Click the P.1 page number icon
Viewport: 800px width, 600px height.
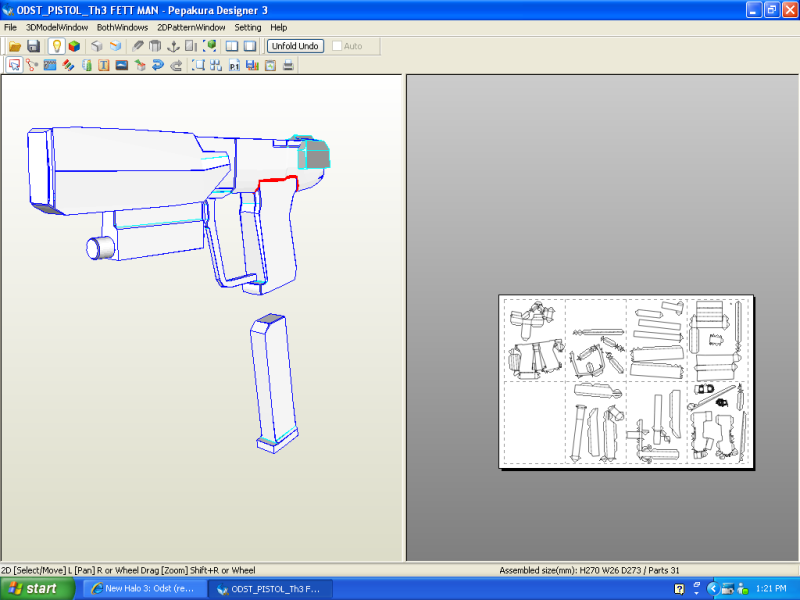pos(234,65)
